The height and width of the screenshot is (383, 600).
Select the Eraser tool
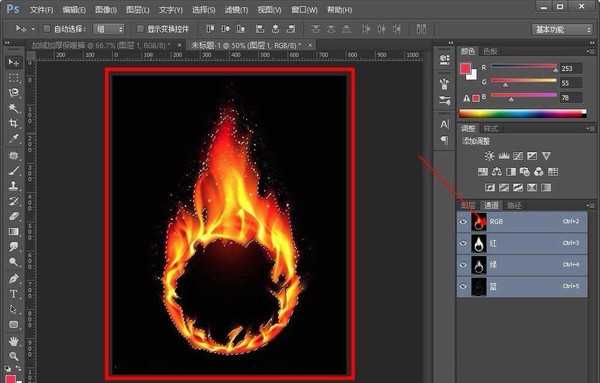[14, 216]
